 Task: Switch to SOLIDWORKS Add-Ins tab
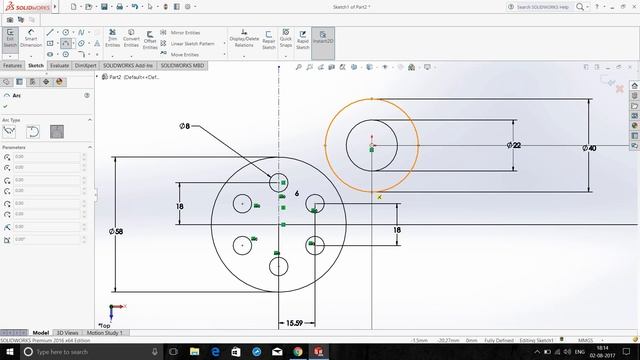click(128, 65)
